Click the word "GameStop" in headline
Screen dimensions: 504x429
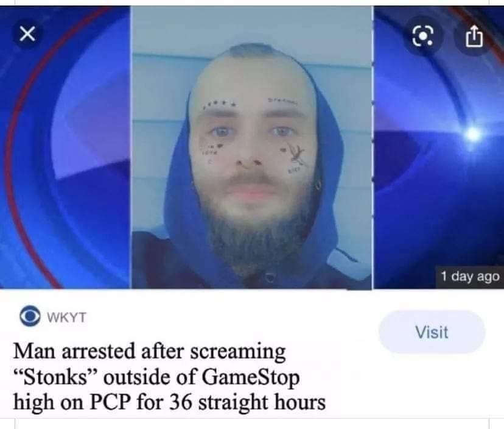click(250, 378)
